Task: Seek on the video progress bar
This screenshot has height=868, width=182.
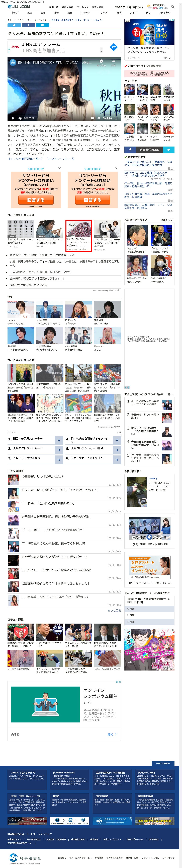Action: (64, 115)
